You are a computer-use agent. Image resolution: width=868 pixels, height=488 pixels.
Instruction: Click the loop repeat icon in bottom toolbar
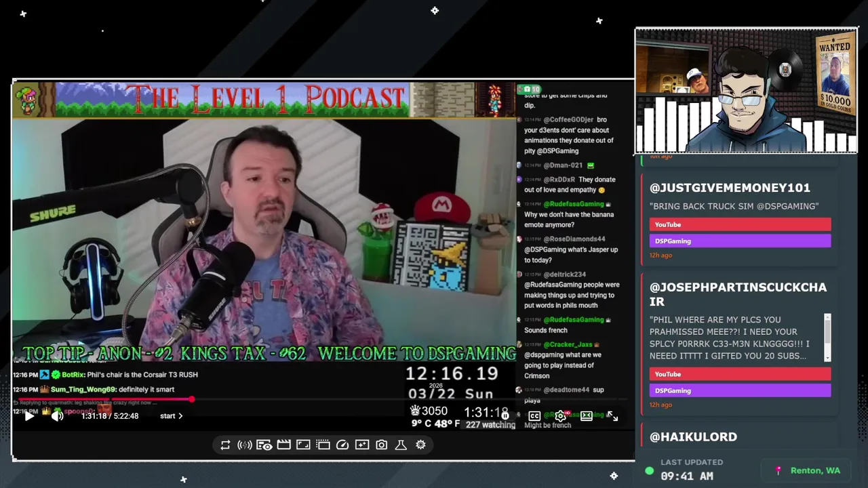(225, 445)
